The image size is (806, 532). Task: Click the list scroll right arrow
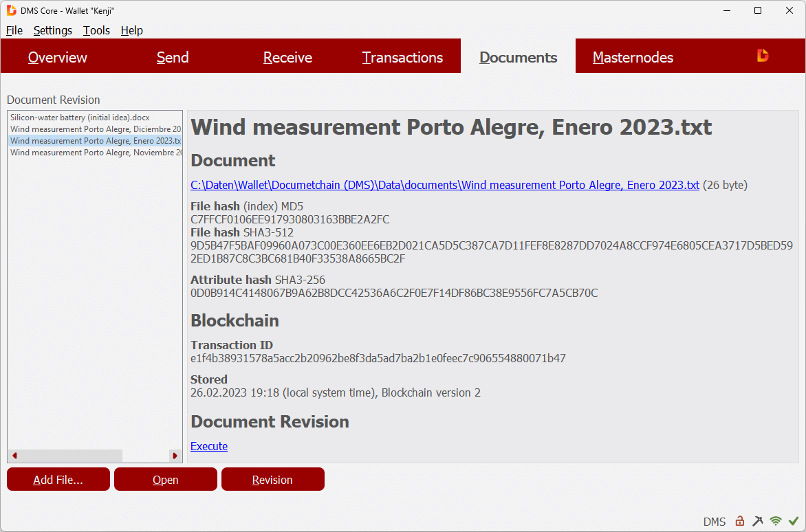pos(175,456)
